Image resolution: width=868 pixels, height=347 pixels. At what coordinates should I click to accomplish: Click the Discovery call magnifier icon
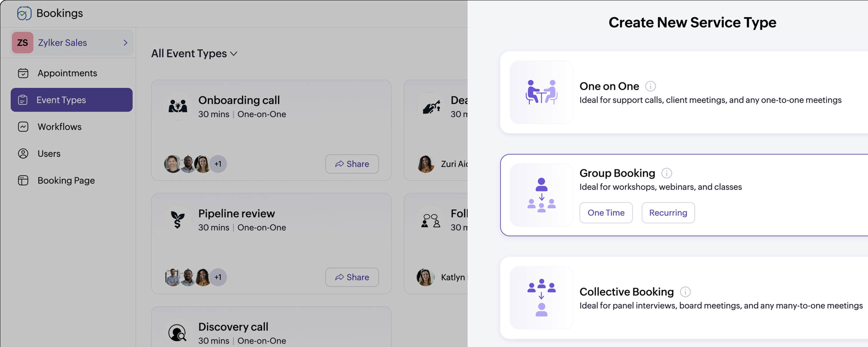click(x=177, y=332)
